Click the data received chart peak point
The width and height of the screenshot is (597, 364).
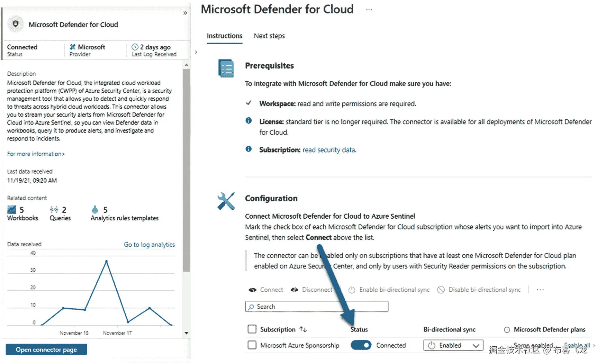click(x=106, y=261)
